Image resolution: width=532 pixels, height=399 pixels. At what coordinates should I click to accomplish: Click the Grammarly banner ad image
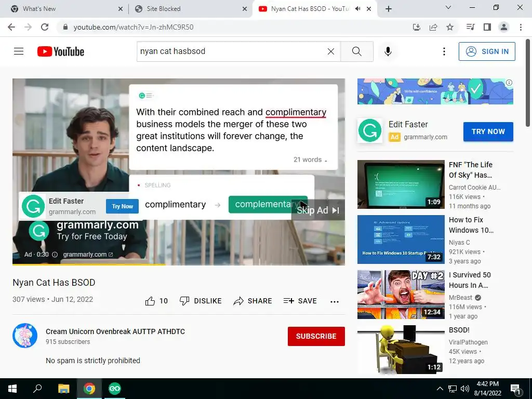click(435, 91)
